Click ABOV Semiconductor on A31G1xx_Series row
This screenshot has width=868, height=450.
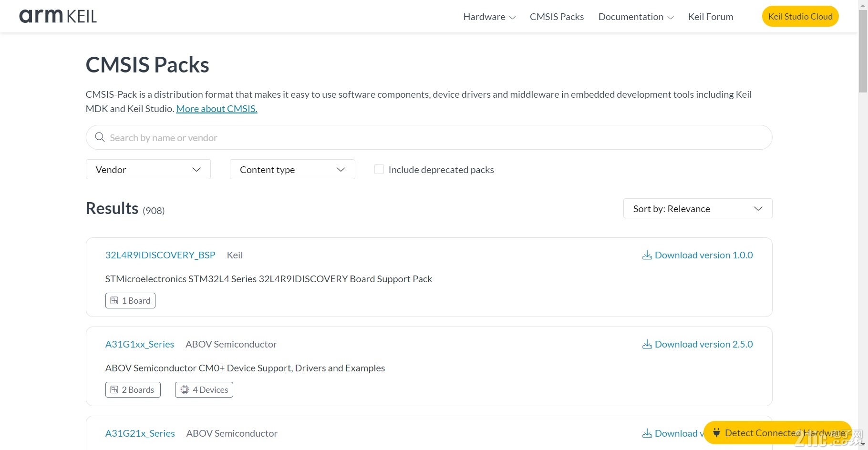[x=231, y=344]
